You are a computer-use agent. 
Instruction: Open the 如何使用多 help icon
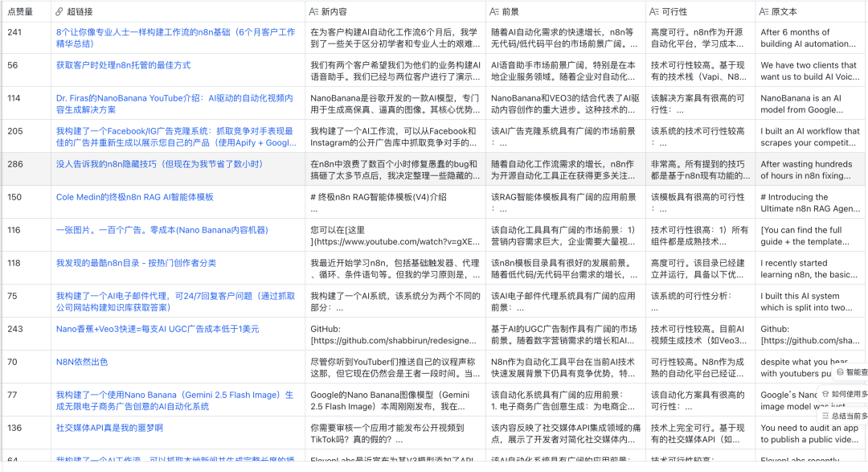point(825,394)
